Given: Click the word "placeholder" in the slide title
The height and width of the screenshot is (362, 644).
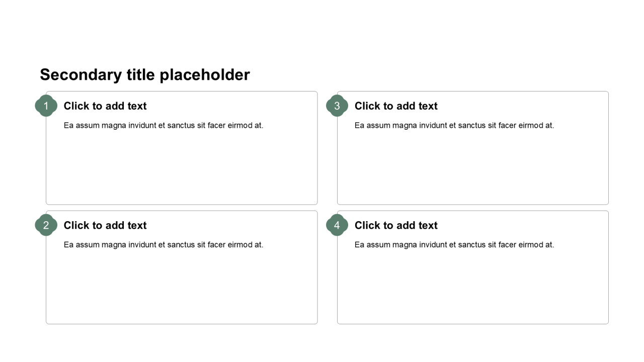Looking at the screenshot, I should (204, 75).
